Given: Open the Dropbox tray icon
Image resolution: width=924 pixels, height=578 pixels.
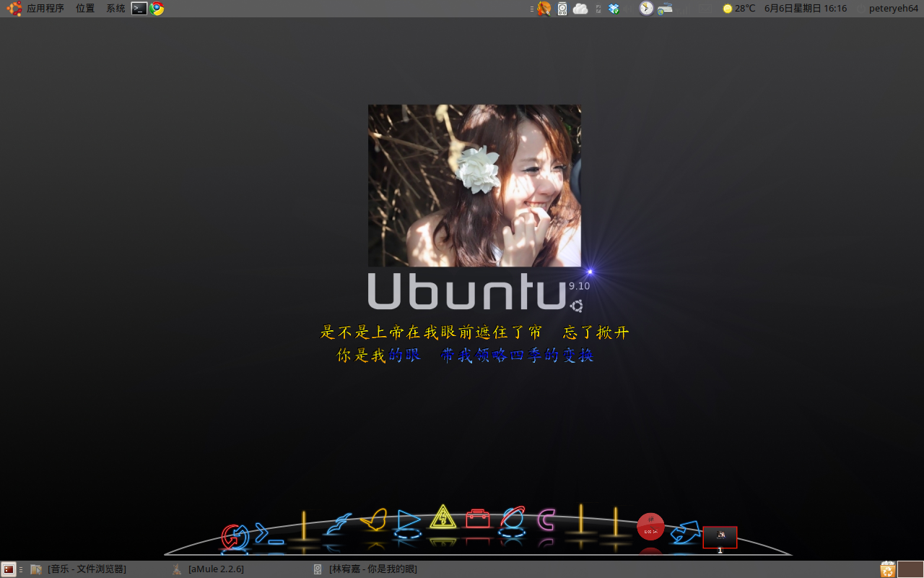Looking at the screenshot, I should [x=614, y=9].
